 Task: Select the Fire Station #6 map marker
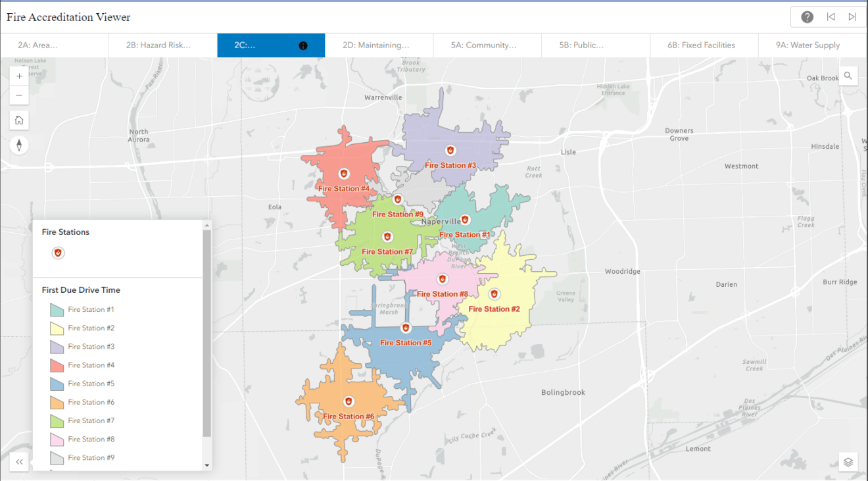349,400
